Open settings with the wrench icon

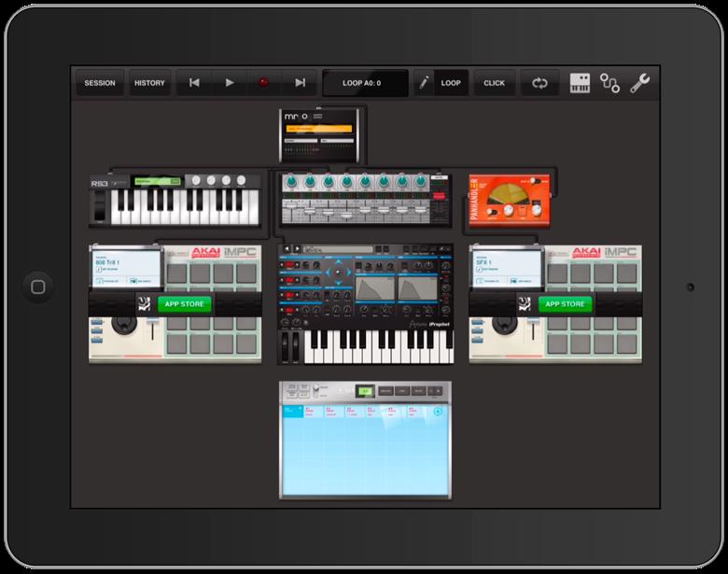[639, 83]
